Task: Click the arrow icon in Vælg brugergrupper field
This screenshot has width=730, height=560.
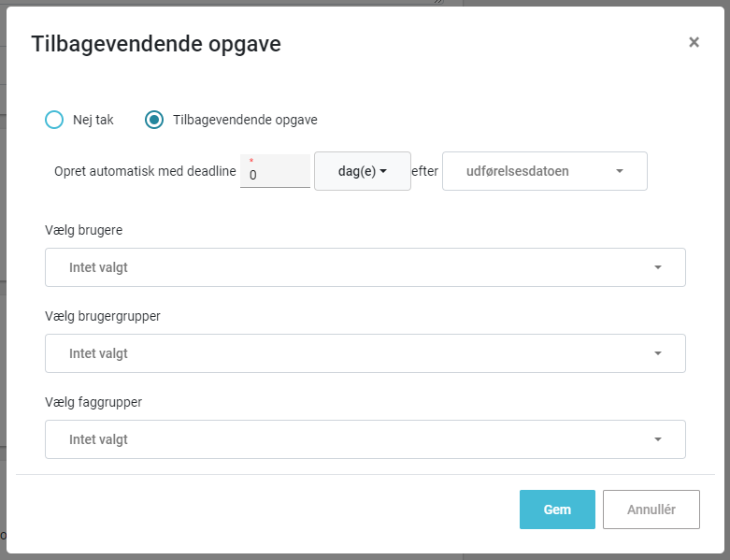Action: pos(658,353)
